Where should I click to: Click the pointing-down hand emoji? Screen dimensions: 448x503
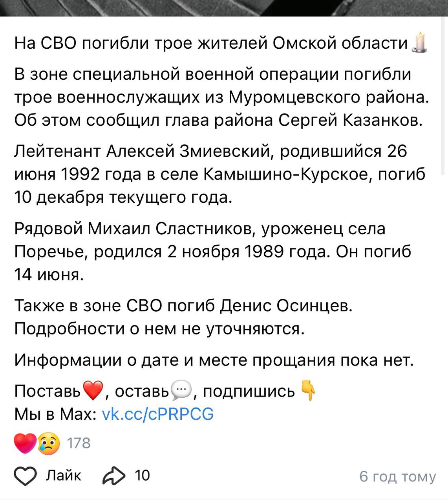pyautogui.click(x=309, y=391)
